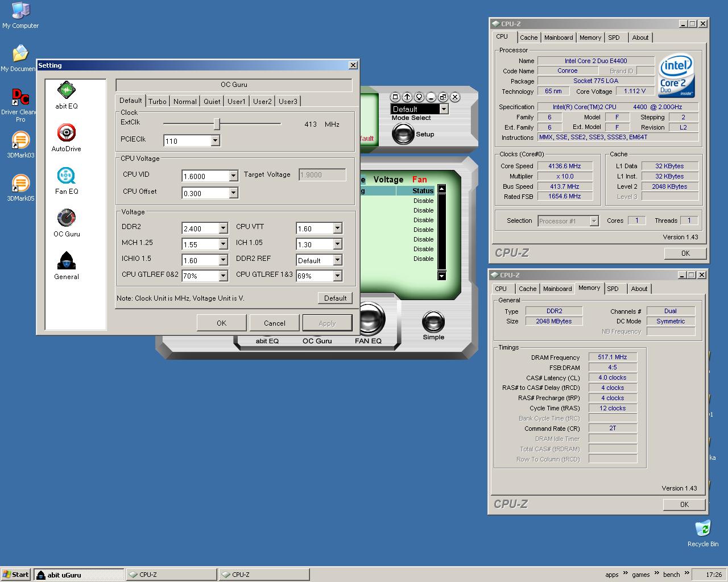Screen dimensions: 728x582
Task: Open CPU tab in bottom CPU-Z window
Action: click(x=501, y=289)
